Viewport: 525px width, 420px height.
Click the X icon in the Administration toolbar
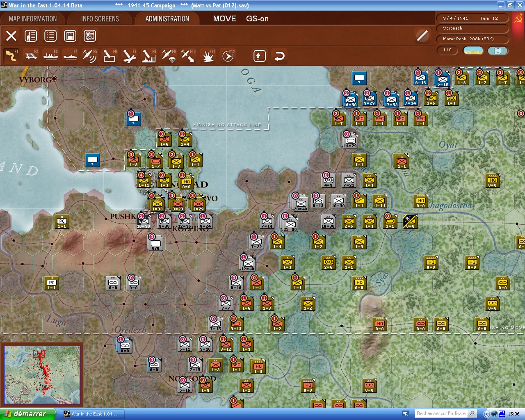click(11, 36)
